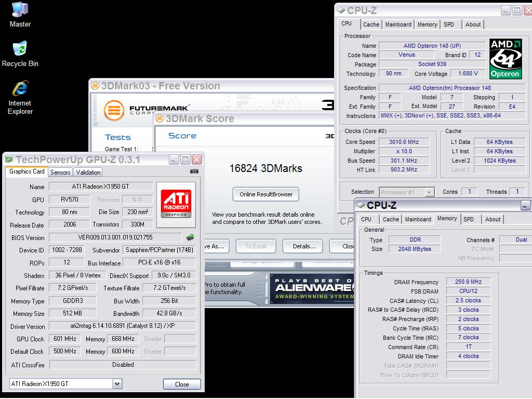This screenshot has height=399, width=532.
Task: Minimize the upper CPU-Z window
Action: pos(506,10)
